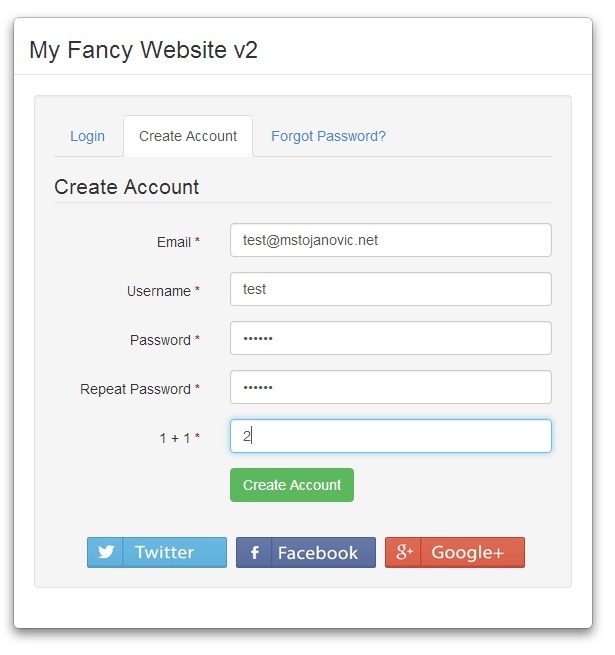
Task: Click into the Username field
Action: pyautogui.click(x=390, y=289)
